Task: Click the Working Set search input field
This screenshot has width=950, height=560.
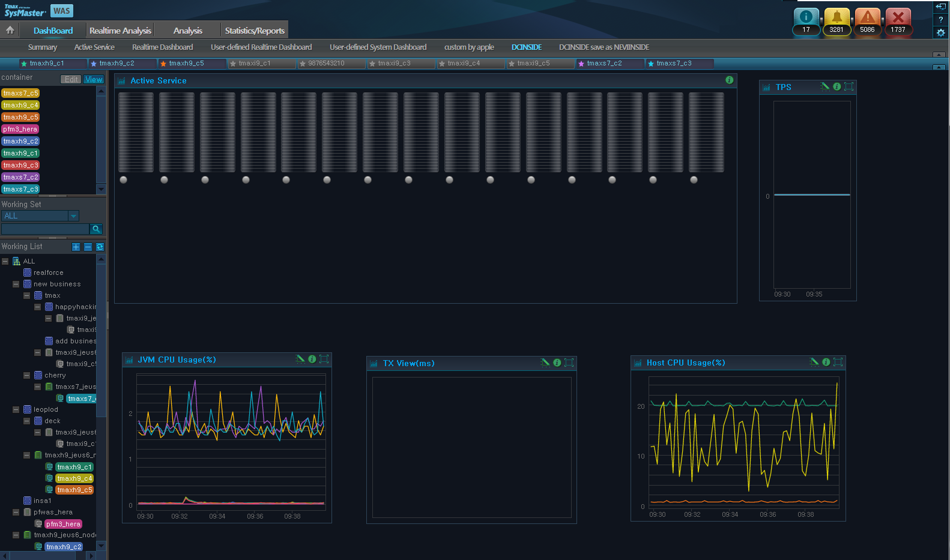Action: [45, 229]
